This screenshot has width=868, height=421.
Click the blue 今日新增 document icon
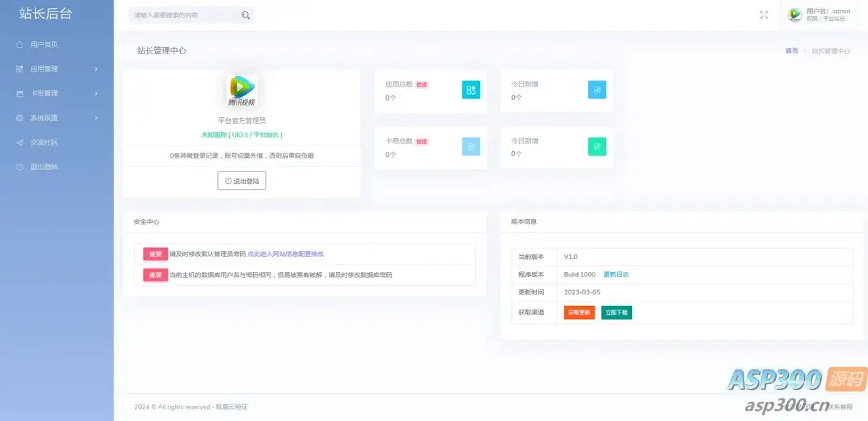[597, 90]
